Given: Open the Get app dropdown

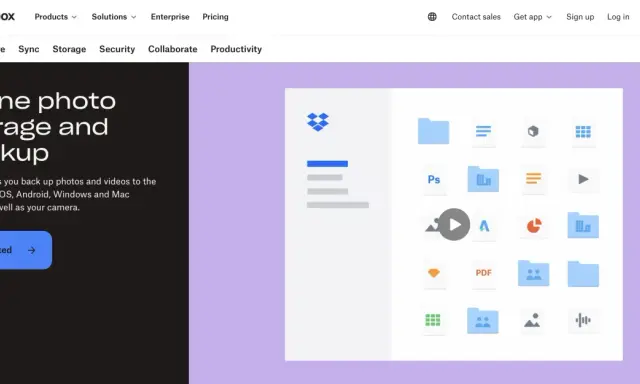Looking at the screenshot, I should (533, 17).
